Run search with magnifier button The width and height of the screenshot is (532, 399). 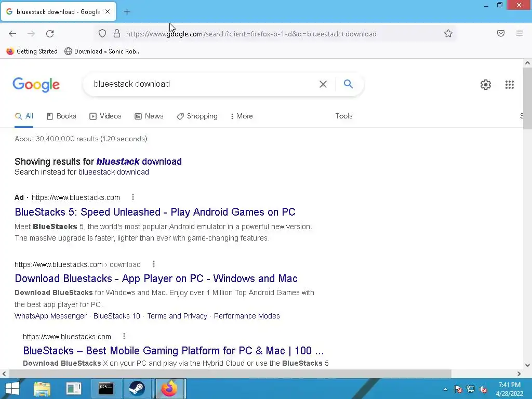click(x=348, y=84)
